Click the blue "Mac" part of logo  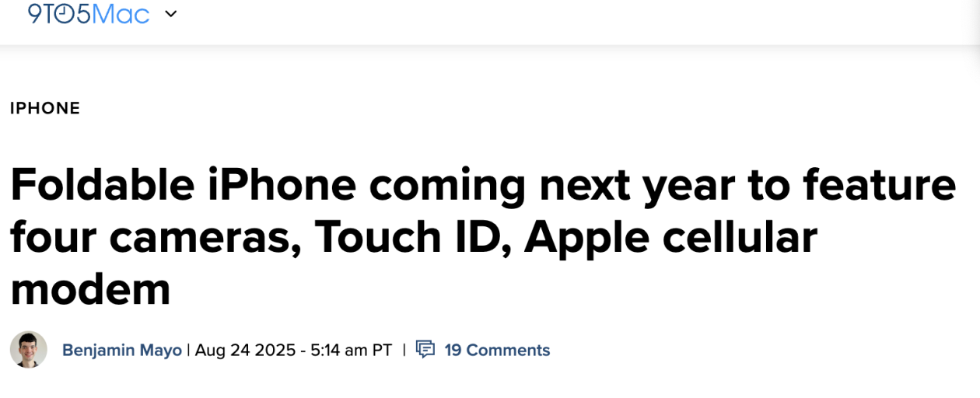pos(122,14)
